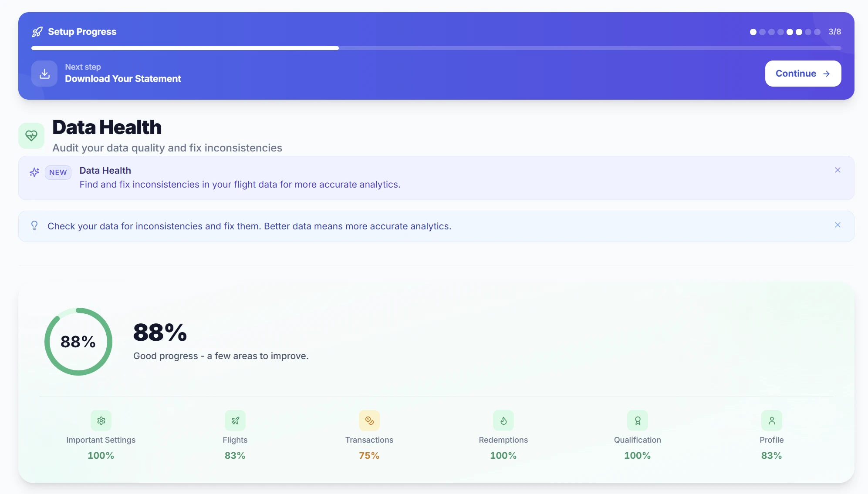Click the Download Your Statement link
The image size is (868, 494).
(123, 79)
